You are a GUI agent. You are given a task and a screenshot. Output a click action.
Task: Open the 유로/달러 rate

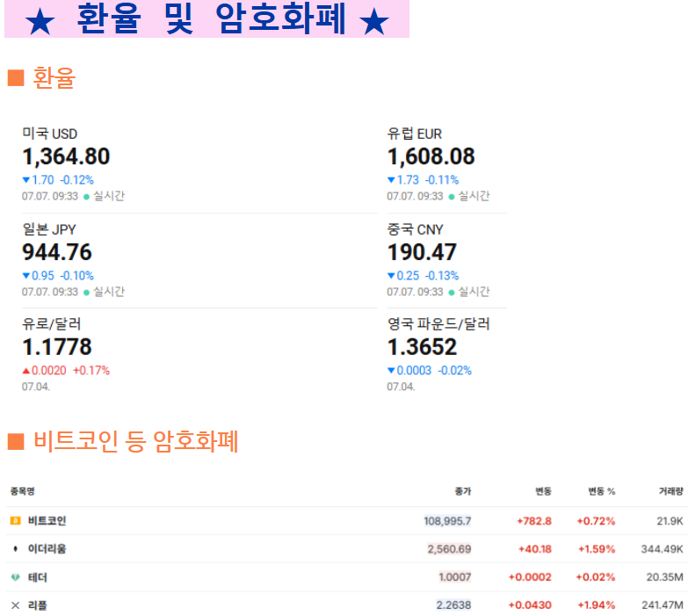point(52,323)
